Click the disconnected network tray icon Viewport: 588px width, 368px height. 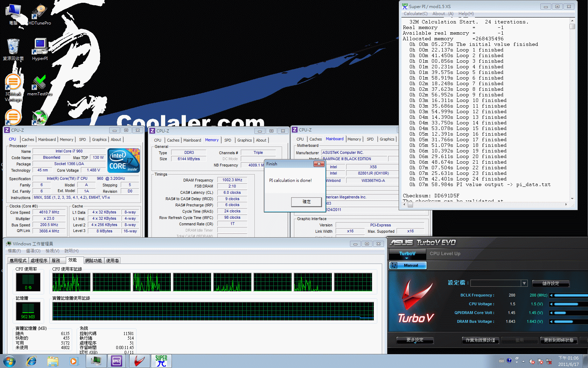[549, 361]
